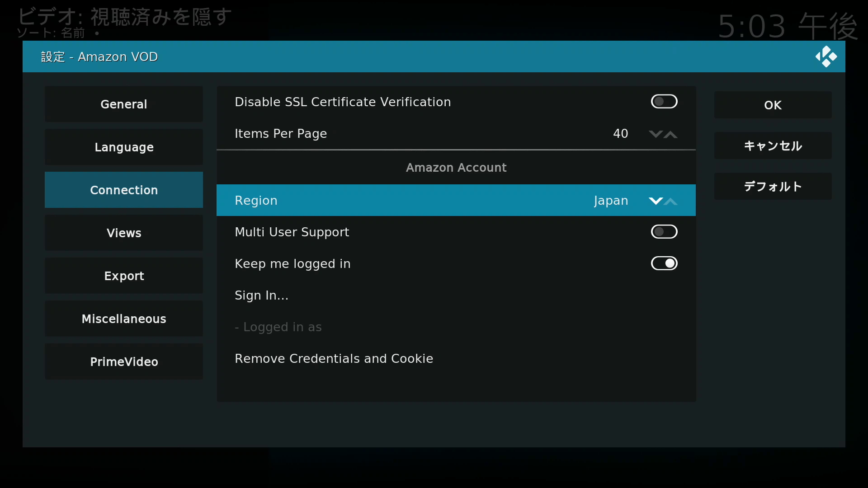Select previous Region with up chevron
The width and height of the screenshot is (868, 488).
(671, 201)
